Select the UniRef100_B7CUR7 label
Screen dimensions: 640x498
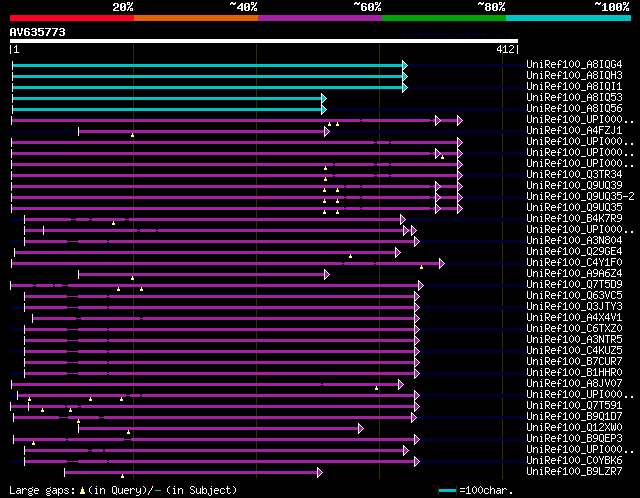574,362
